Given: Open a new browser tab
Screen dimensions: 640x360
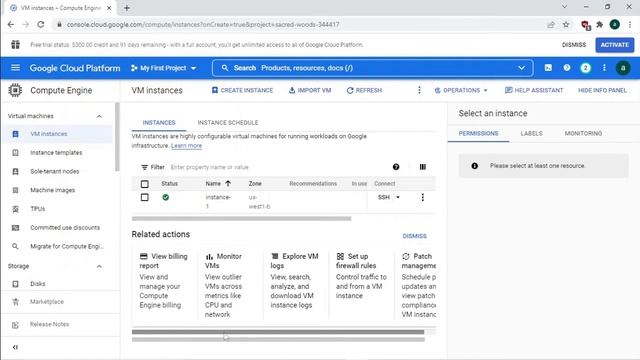Looking at the screenshot, I should [127, 8].
